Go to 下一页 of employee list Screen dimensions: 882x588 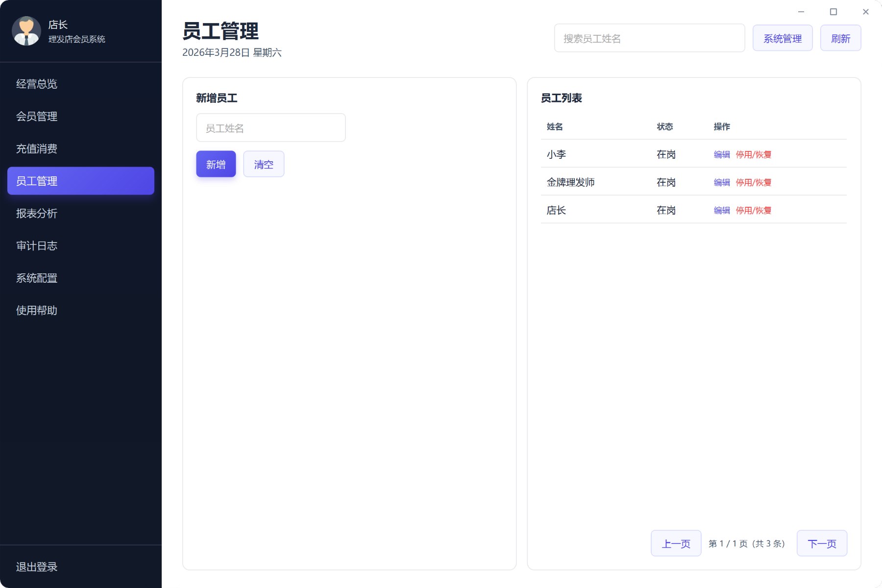tap(822, 543)
